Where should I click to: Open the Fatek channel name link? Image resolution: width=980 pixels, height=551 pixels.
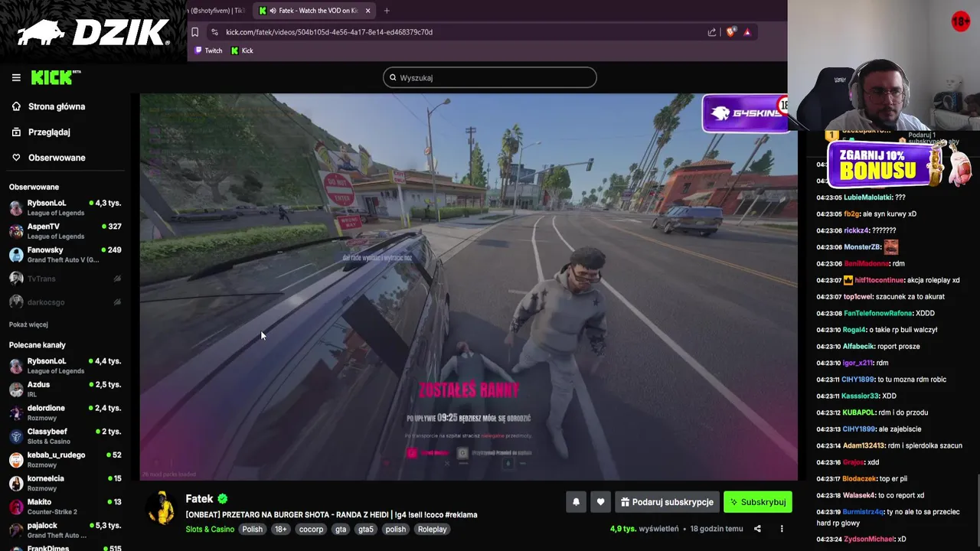coord(199,498)
